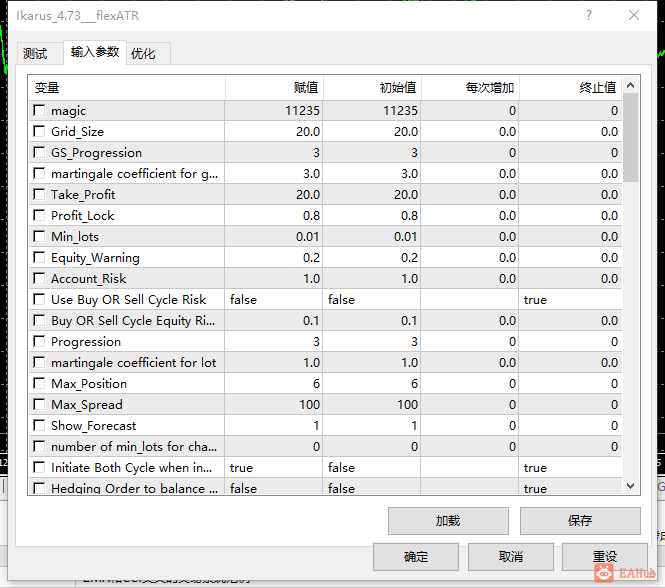The height and width of the screenshot is (588, 665).
Task: Click the scrollbar down arrow
Action: point(631,486)
